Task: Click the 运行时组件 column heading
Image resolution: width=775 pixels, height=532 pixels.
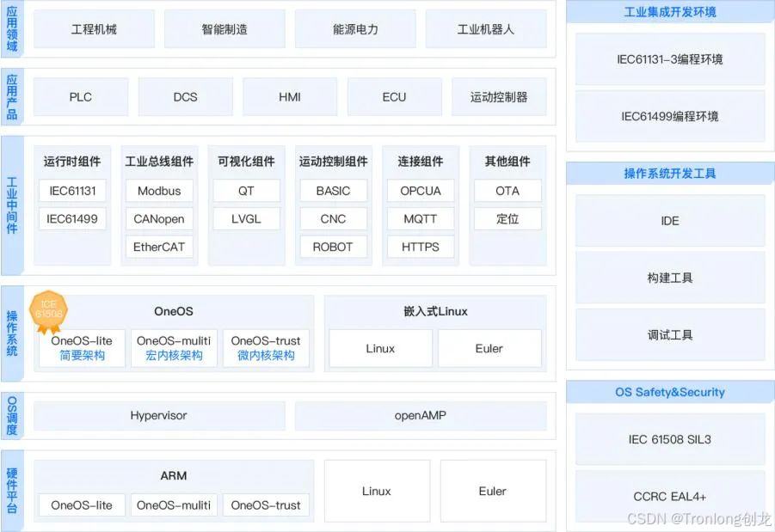Action: pyautogui.click(x=72, y=162)
